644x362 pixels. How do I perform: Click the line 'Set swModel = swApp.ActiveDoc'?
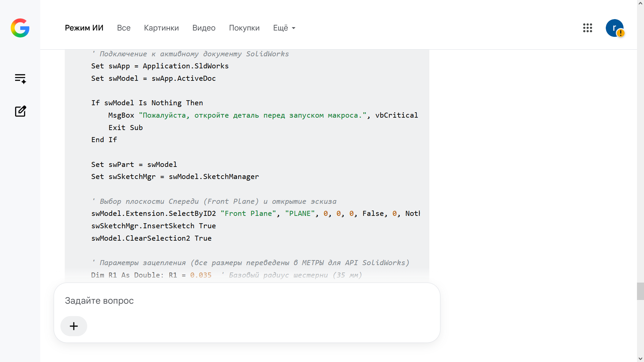(x=154, y=78)
